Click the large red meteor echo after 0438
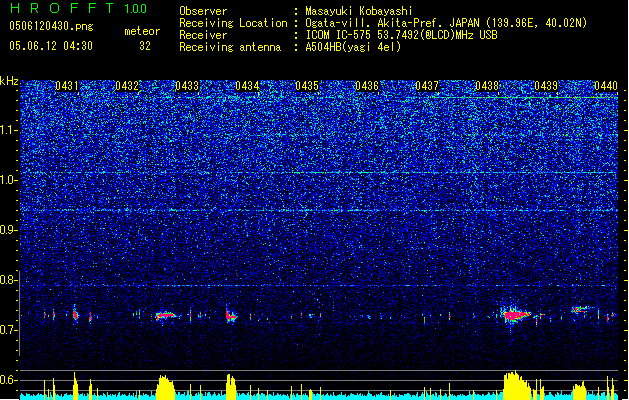 tap(515, 315)
